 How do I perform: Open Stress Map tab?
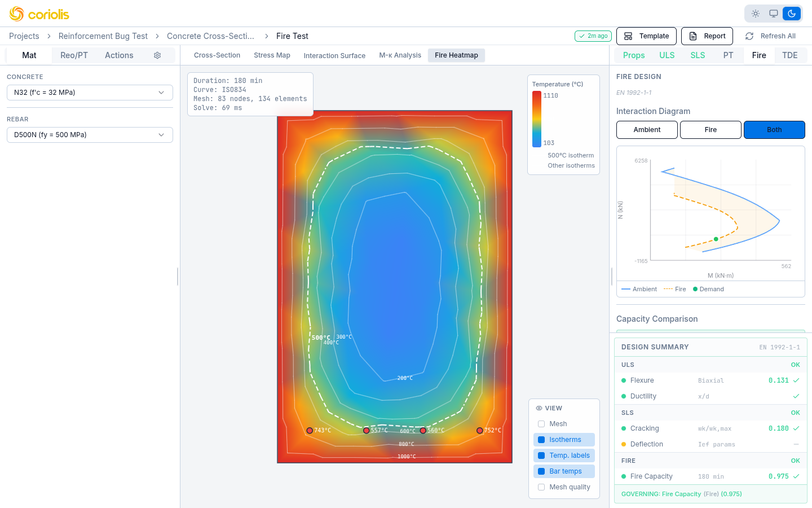pyautogui.click(x=272, y=55)
